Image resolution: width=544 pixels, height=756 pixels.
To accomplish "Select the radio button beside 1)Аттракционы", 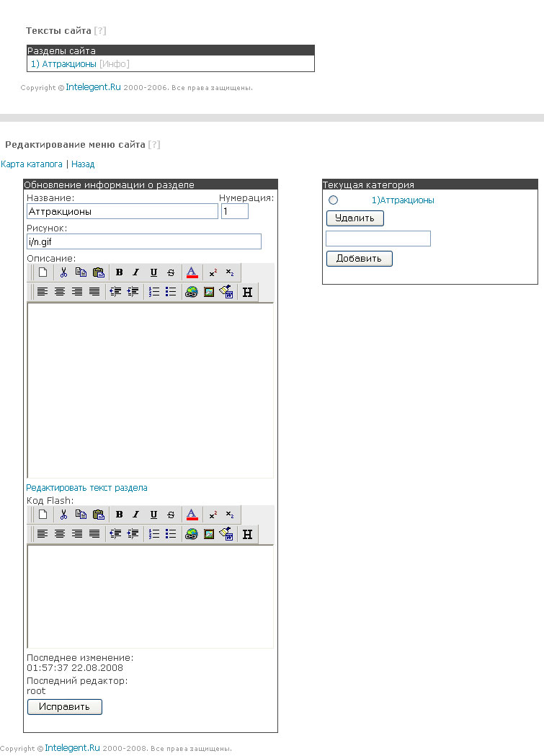I will [x=333, y=200].
